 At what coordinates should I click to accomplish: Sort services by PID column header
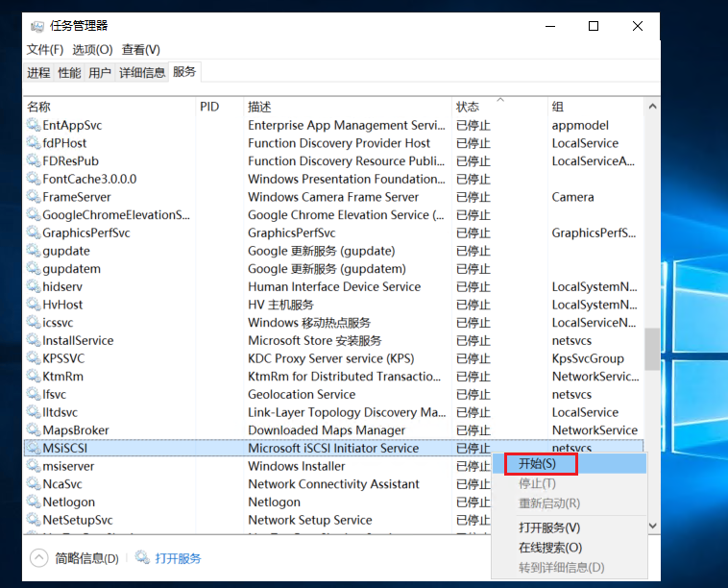tap(220, 107)
